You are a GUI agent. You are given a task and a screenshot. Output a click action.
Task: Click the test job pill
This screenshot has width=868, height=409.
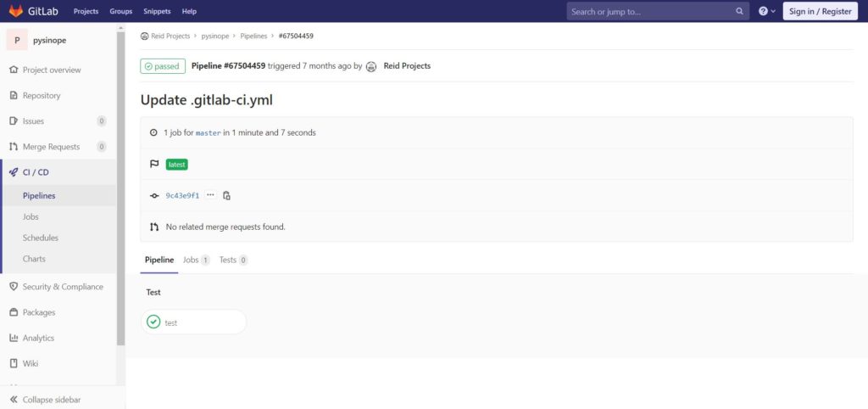pos(194,322)
